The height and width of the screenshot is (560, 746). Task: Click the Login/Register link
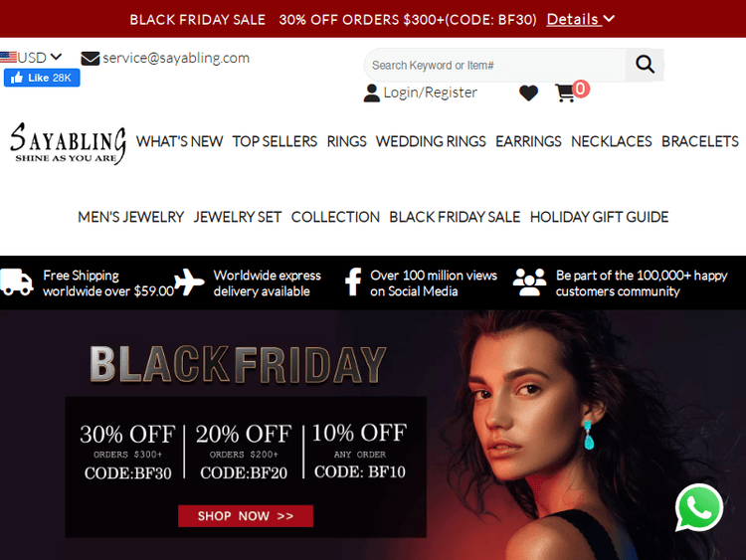[x=430, y=93]
